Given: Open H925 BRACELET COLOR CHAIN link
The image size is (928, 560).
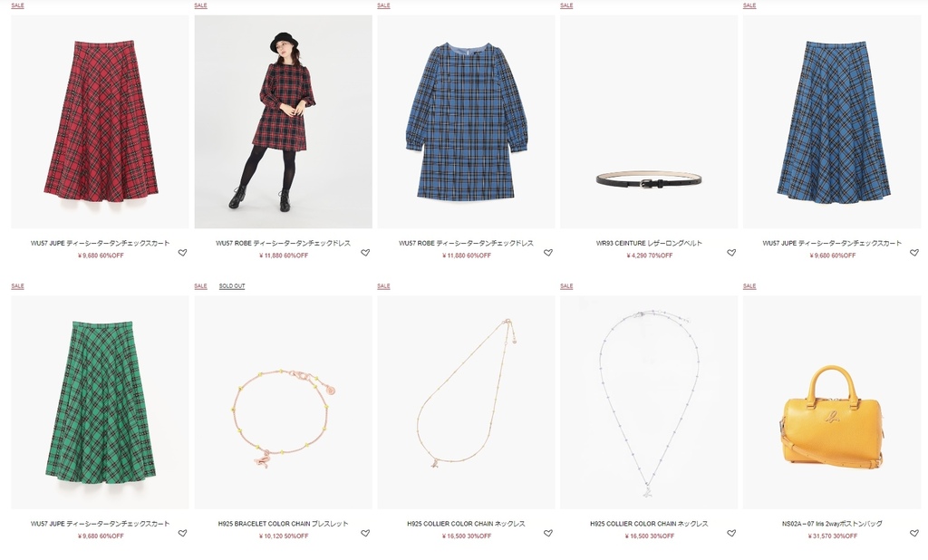Looking at the screenshot, I should pos(283,524).
